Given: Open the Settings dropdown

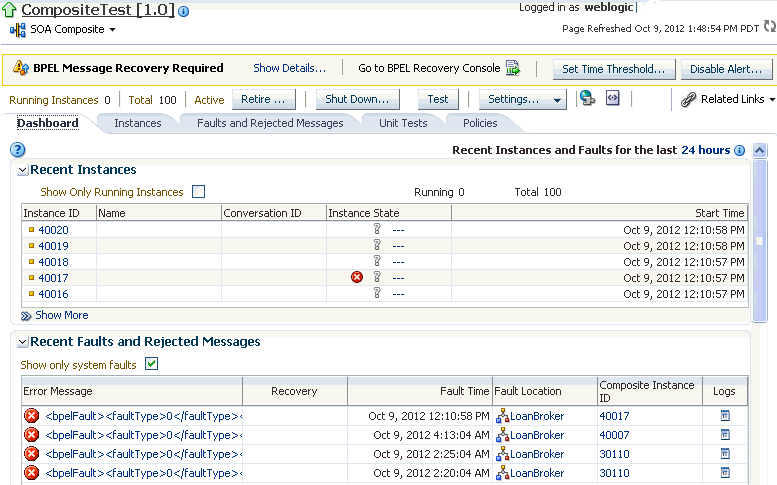Looking at the screenshot, I should tap(522, 99).
